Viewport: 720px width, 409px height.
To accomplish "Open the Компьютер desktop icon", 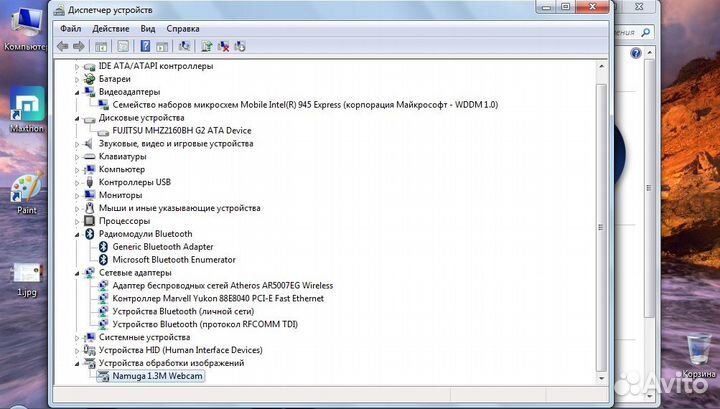I will tap(24, 28).
